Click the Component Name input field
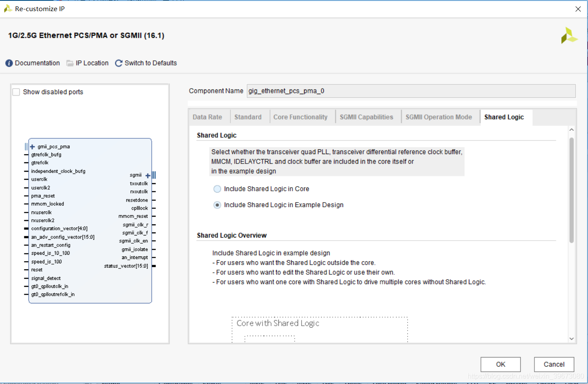 411,91
